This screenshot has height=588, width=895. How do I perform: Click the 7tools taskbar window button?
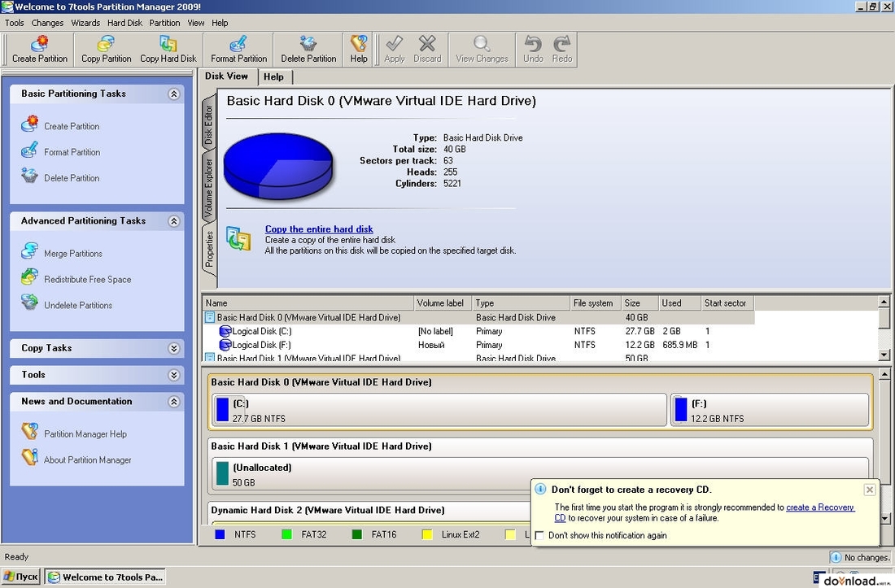(106, 577)
